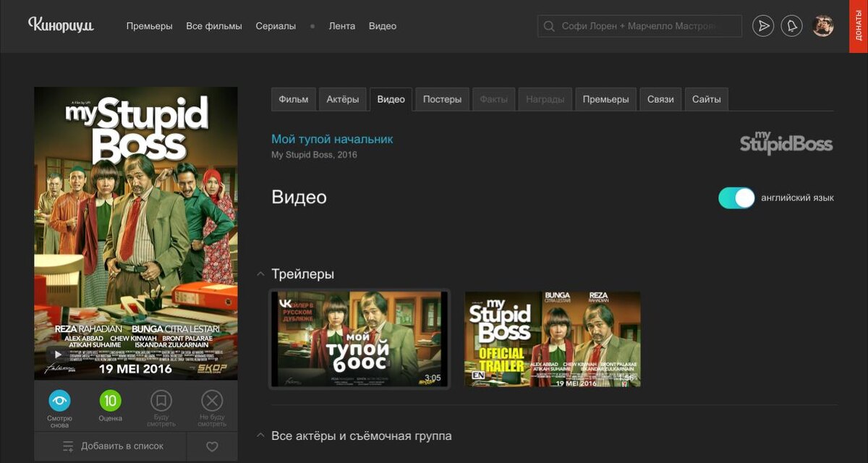
Task: Click the green rating 10 circle
Action: coord(110,400)
